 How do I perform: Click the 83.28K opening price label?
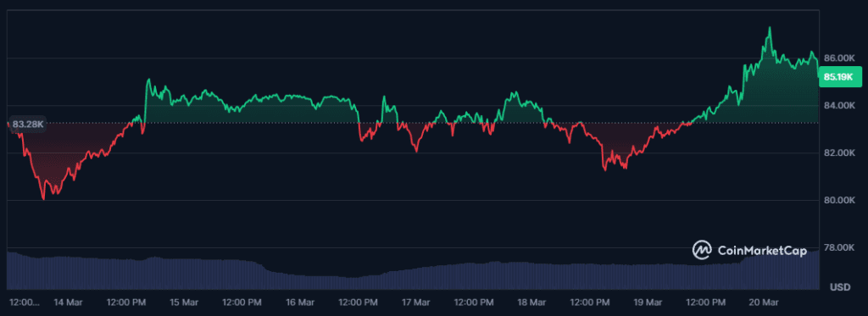coord(28,124)
